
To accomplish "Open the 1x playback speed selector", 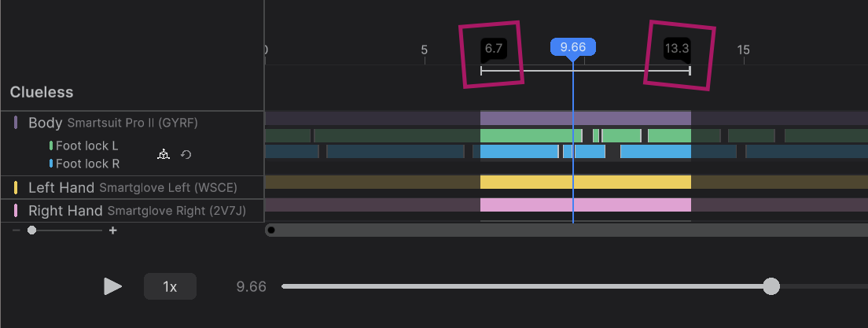I will coord(170,286).
